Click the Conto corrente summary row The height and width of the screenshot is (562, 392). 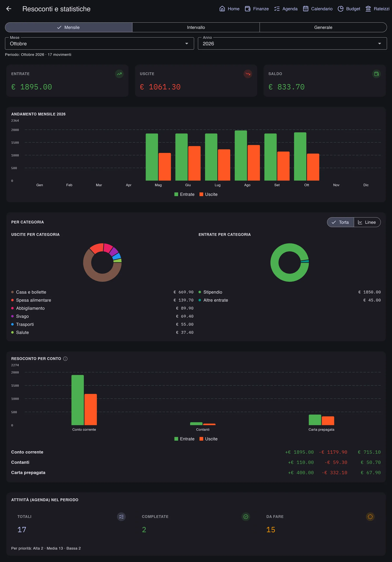click(196, 452)
